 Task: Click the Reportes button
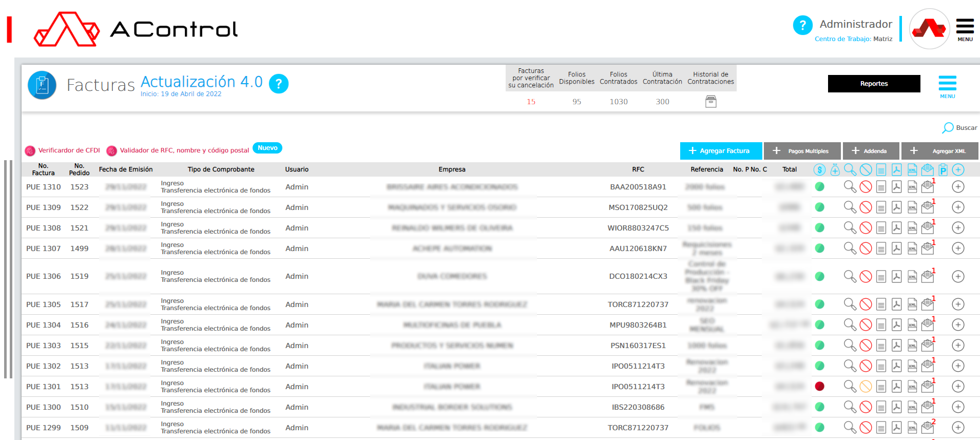(874, 84)
